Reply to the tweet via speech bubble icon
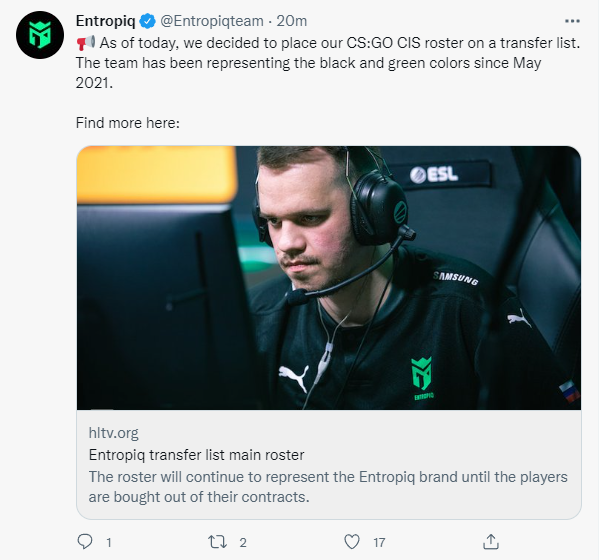 coord(85,542)
